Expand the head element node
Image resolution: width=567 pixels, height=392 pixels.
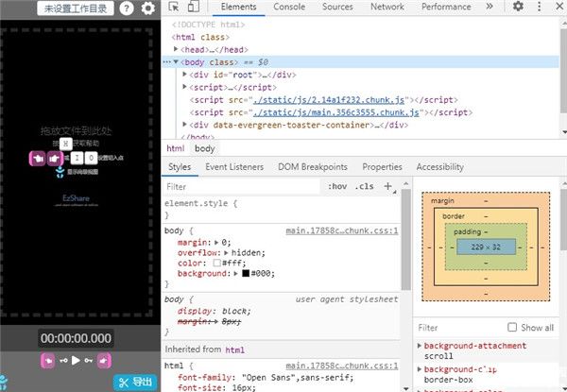[x=176, y=49]
